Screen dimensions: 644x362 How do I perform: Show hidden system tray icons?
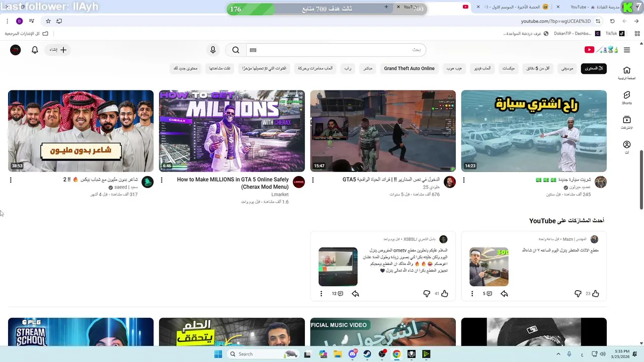click(x=558, y=354)
